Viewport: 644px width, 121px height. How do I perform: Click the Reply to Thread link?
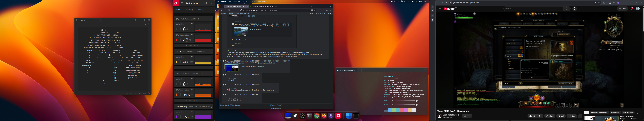[x=276, y=105]
